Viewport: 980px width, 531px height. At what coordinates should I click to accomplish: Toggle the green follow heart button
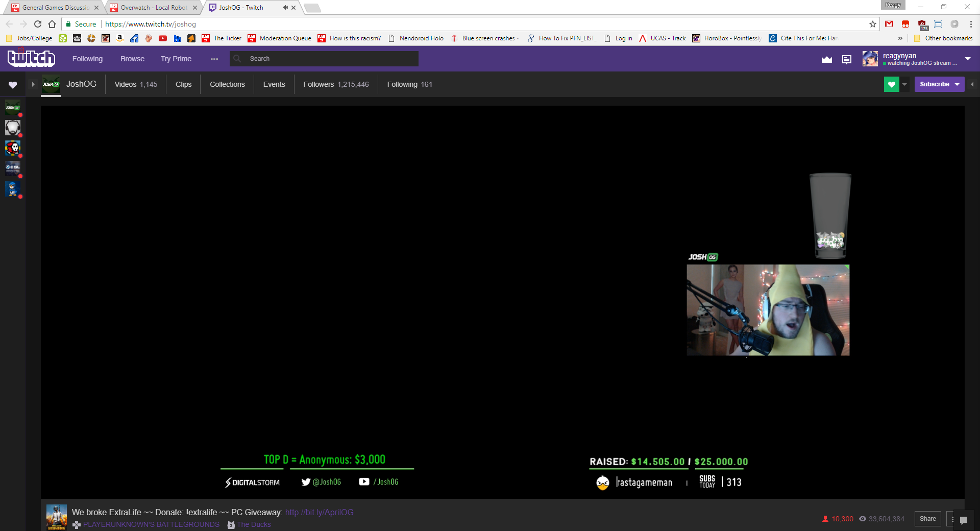click(x=892, y=84)
